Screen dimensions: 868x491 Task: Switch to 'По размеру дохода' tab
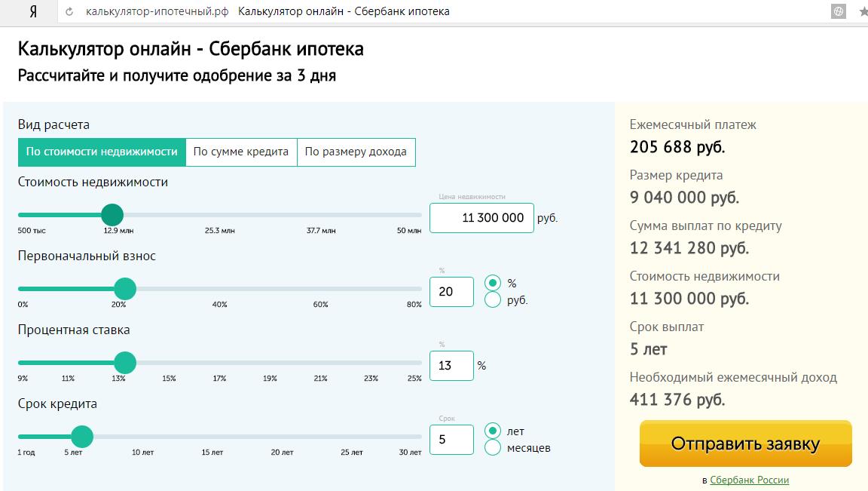click(x=356, y=152)
